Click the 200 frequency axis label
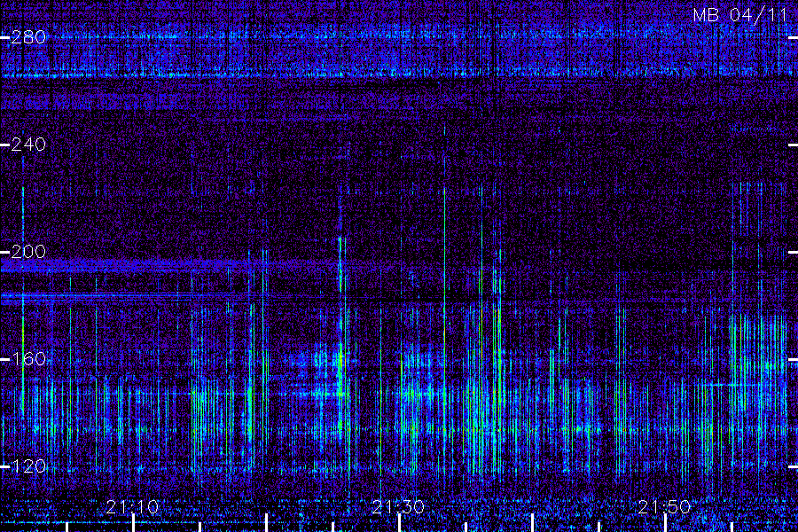798x532 pixels. tap(28, 252)
